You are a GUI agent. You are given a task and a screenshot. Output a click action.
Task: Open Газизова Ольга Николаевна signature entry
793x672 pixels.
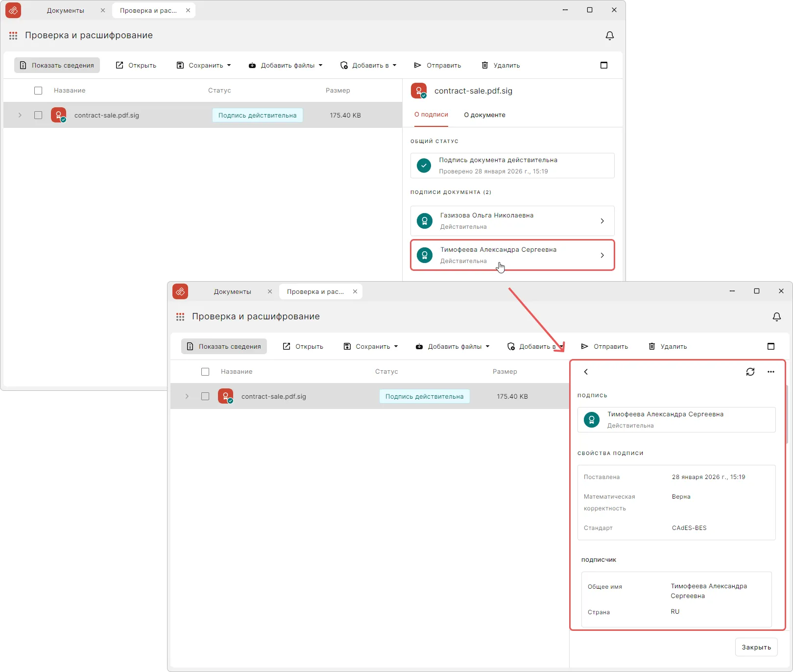click(x=512, y=221)
